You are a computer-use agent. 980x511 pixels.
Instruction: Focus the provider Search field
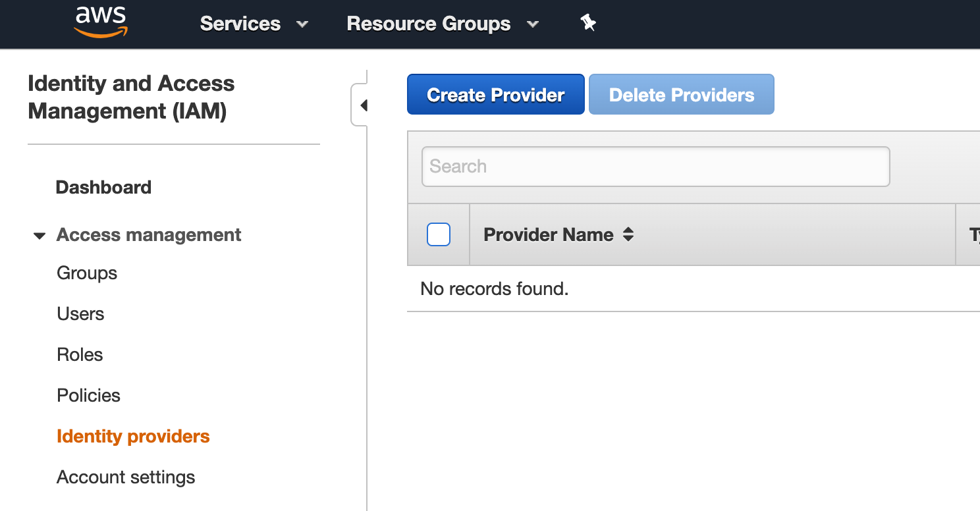coord(655,166)
